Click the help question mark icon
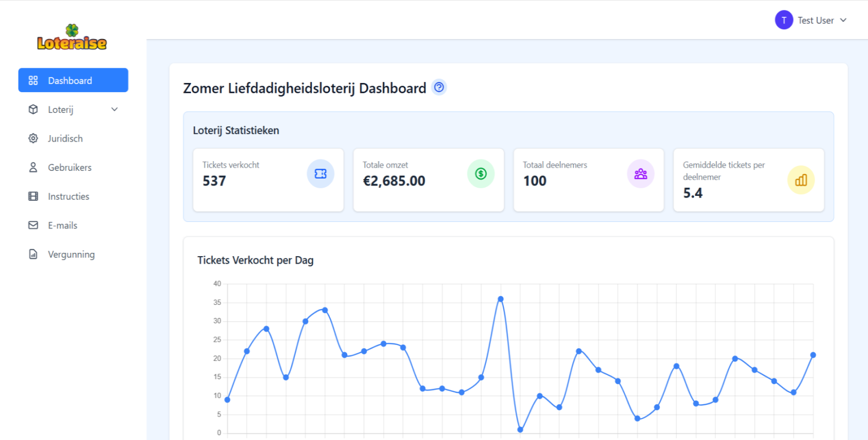The width and height of the screenshot is (868, 440). coord(439,87)
